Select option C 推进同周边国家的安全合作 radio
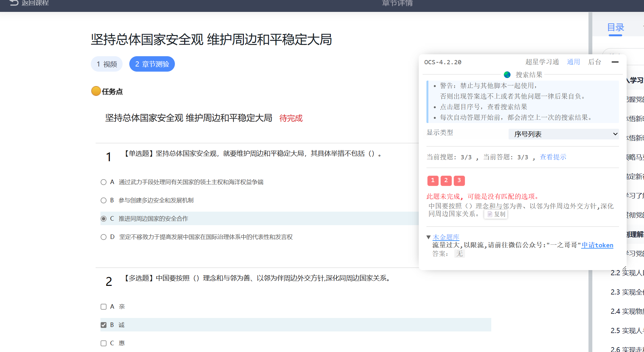 point(103,219)
